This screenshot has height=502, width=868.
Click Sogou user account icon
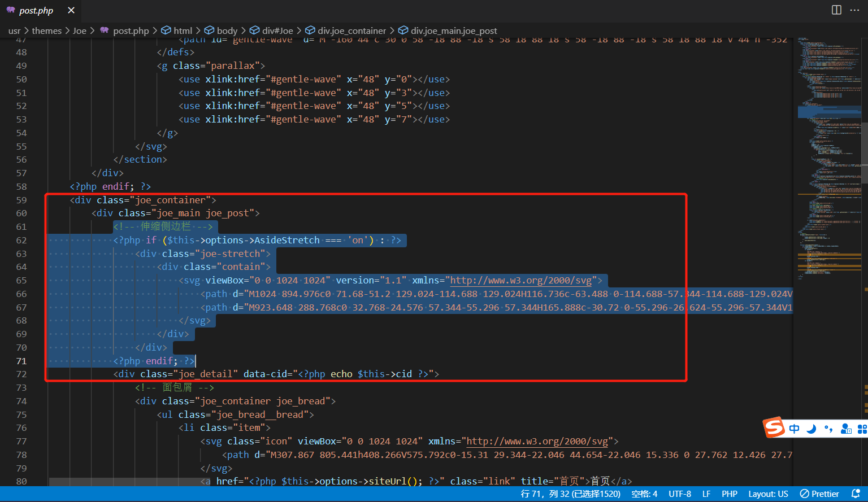[x=846, y=429]
